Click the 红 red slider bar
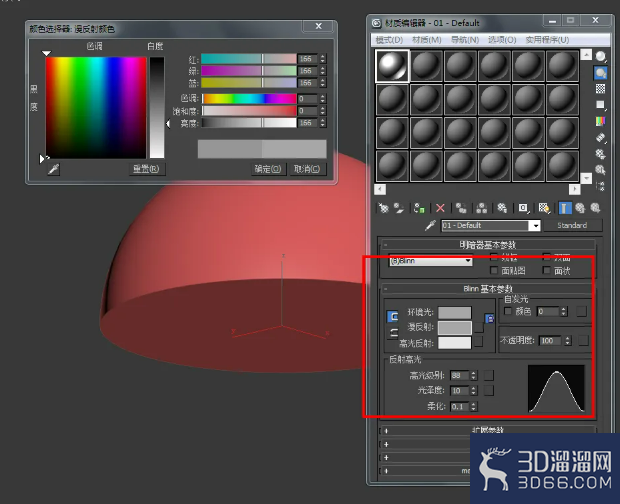The image size is (620, 504). point(249,59)
